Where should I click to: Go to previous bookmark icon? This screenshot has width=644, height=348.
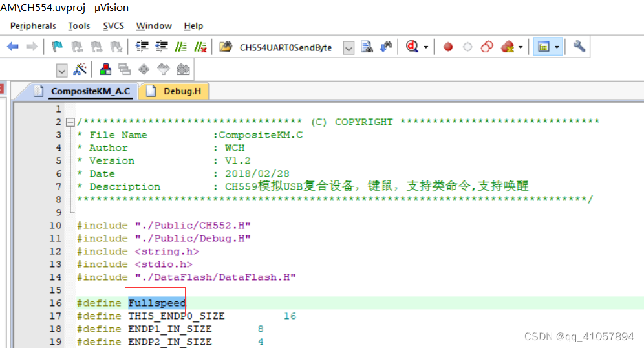tap(77, 47)
